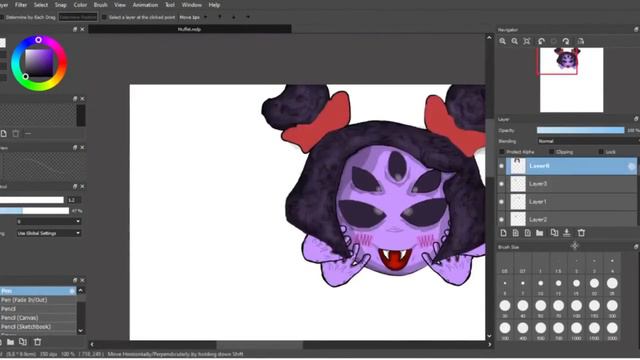Enable the Clipping checkbox

point(551,152)
